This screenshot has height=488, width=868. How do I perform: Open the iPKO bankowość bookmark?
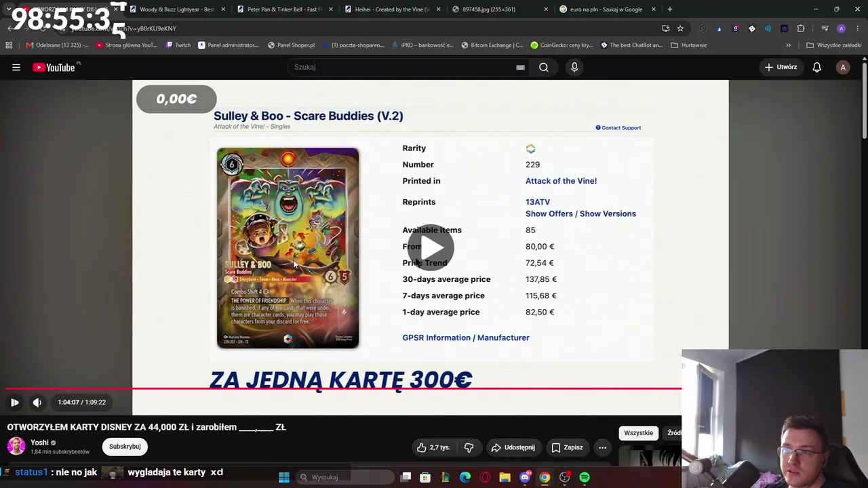(422, 45)
